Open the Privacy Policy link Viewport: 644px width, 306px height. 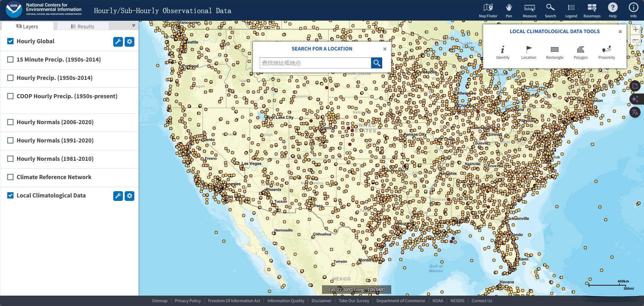click(x=188, y=300)
